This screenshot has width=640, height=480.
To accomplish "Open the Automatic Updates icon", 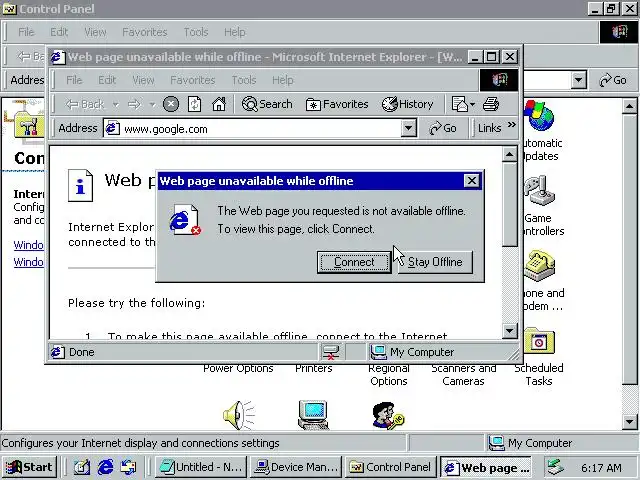I will pos(540,116).
